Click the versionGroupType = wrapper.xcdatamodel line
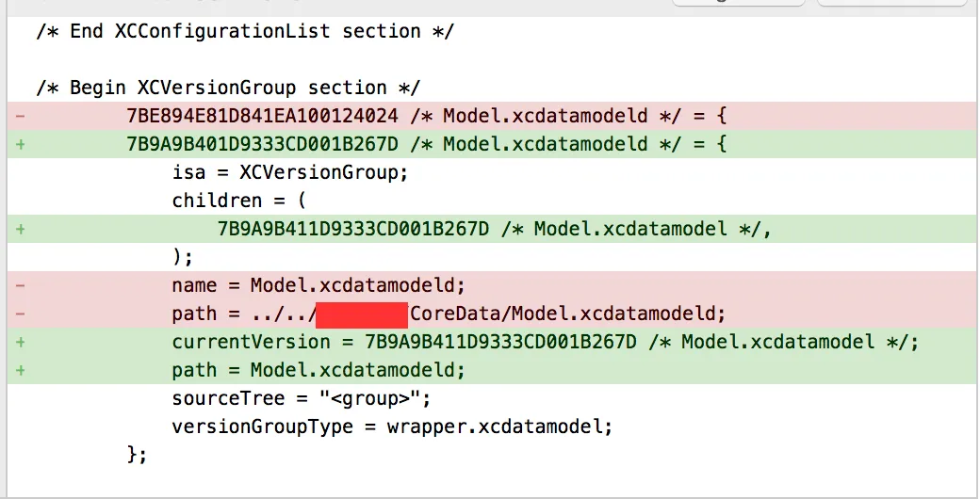The height and width of the screenshot is (499, 980). (392, 427)
